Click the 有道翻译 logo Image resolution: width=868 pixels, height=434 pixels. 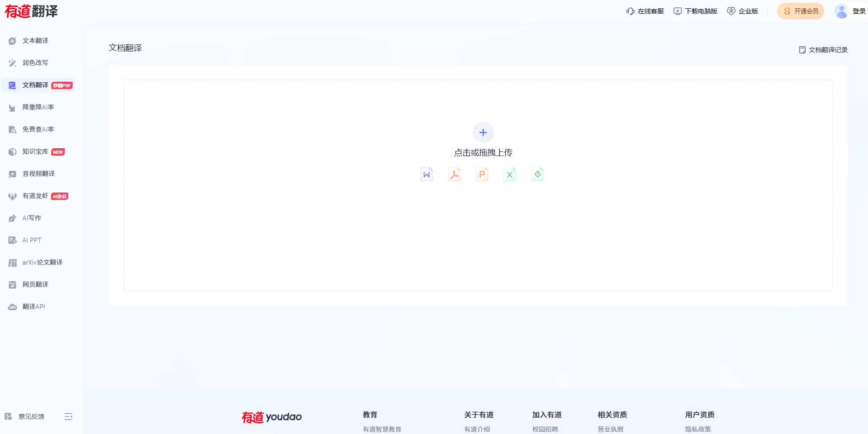(31, 11)
